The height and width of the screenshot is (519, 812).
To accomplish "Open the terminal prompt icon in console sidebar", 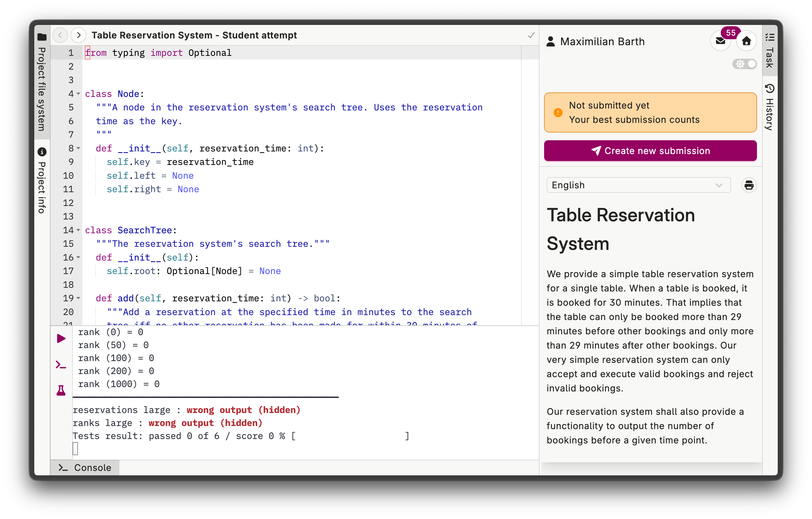I will [61, 365].
